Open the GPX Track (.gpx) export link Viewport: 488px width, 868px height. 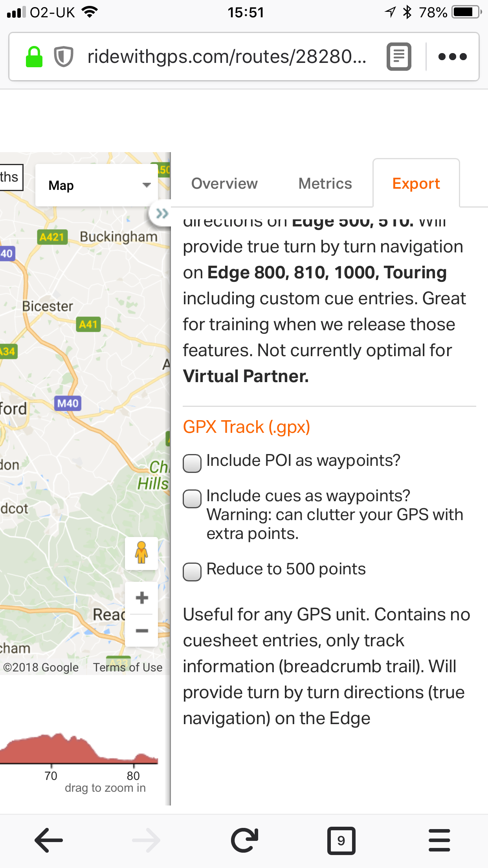(246, 427)
